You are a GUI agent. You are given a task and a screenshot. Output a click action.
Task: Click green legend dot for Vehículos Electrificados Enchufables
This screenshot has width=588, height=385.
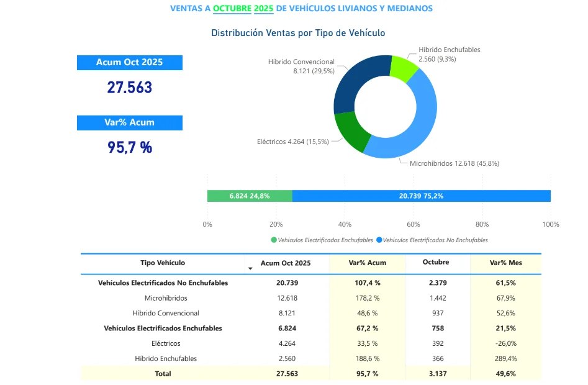pos(274,240)
